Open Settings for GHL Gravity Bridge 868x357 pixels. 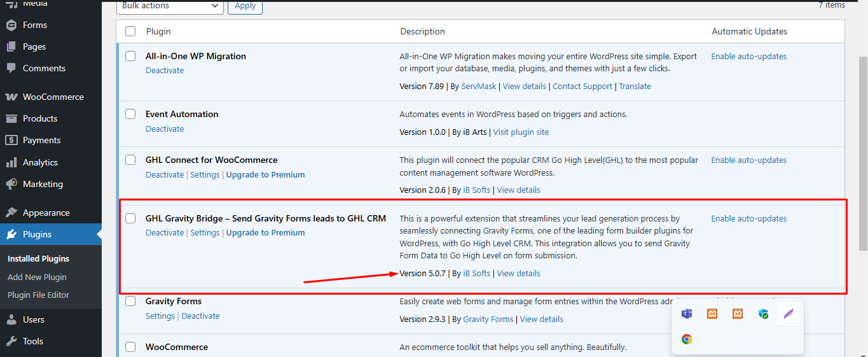205,233
